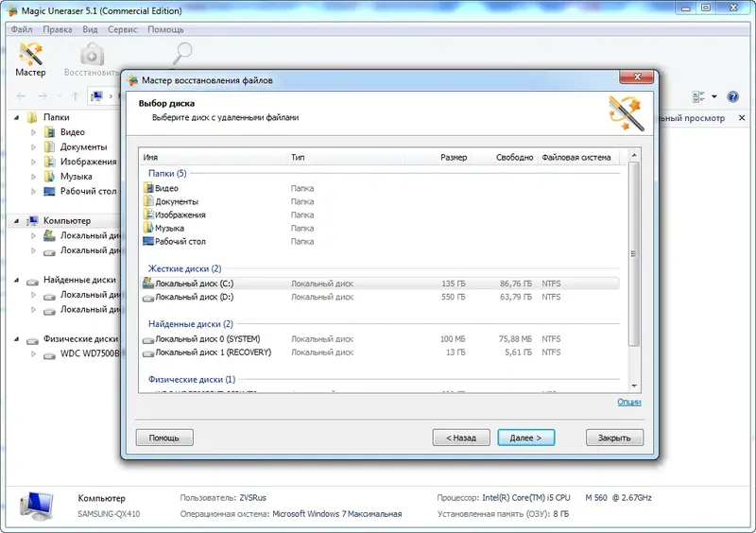The image size is (756, 533).
Task: Click the wizard list scroll up arrow
Action: pos(634,155)
